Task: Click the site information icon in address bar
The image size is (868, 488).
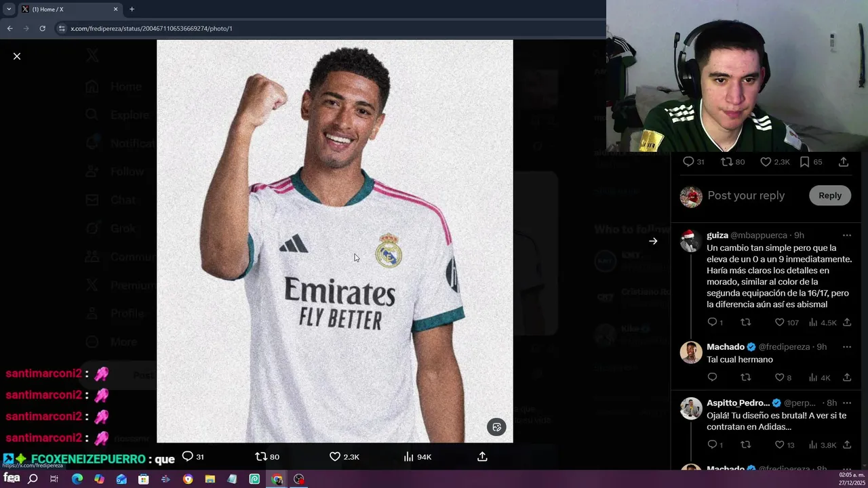Action: (62, 28)
